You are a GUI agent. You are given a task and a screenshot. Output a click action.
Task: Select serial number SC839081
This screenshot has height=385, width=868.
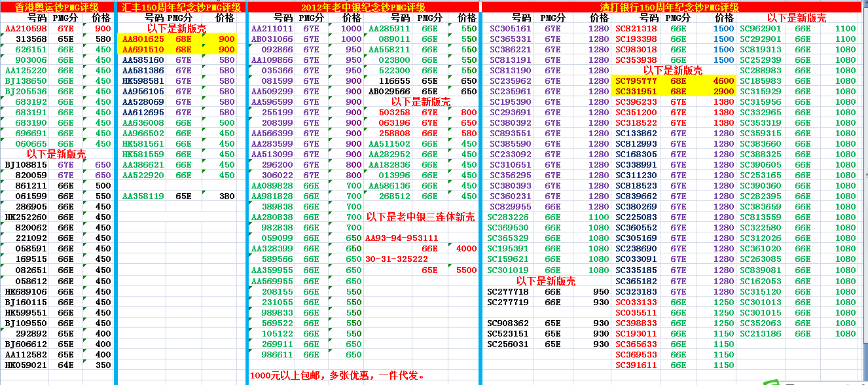point(760,270)
